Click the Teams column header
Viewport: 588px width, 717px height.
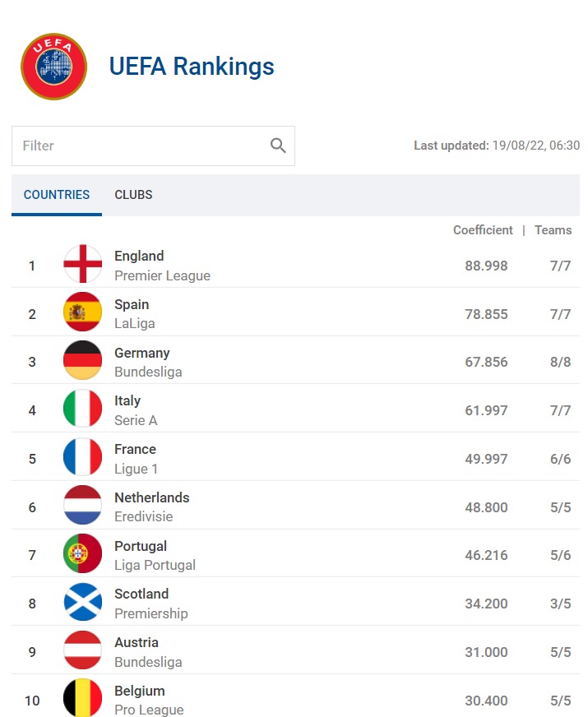553,230
